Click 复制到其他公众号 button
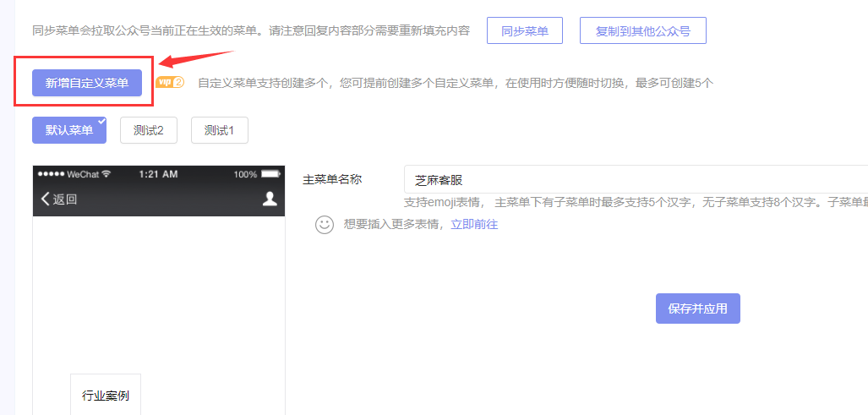The image size is (868, 415). pos(642,30)
